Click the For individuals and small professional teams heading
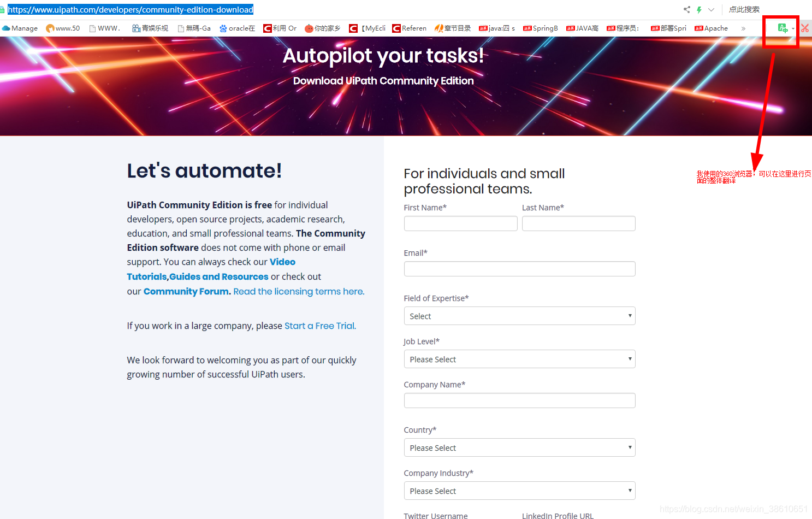The width and height of the screenshot is (812, 519). [484, 181]
